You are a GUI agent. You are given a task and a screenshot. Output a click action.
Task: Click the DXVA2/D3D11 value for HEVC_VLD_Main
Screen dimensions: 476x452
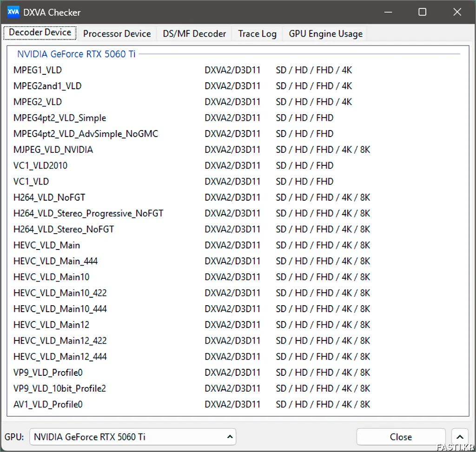[x=232, y=245]
